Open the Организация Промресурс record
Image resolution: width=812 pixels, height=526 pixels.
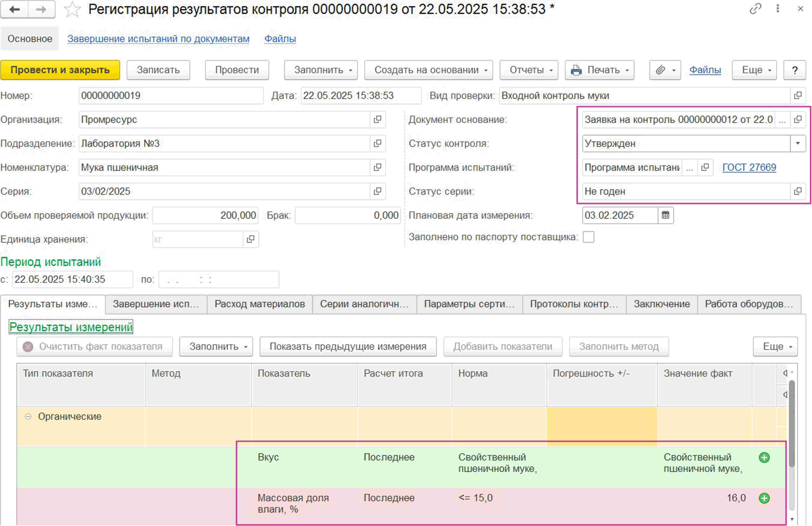[377, 119]
